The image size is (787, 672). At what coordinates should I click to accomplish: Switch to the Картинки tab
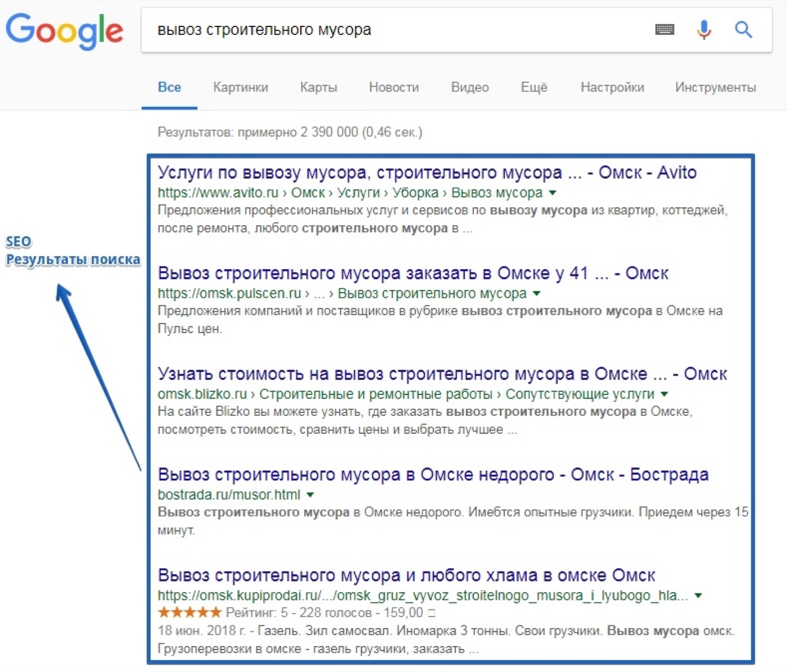(241, 87)
